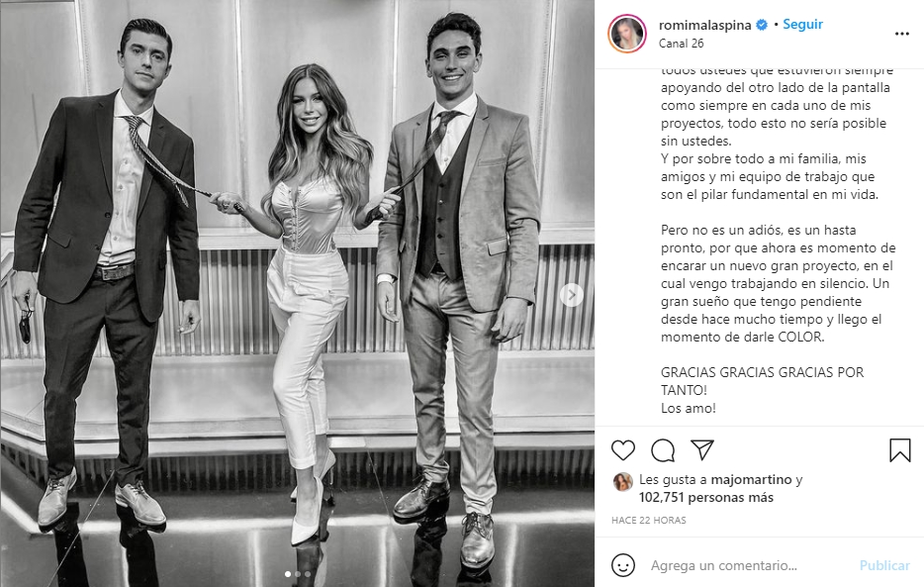Open the HACE 22 HORAS timestamp
924x587 pixels.
click(x=649, y=520)
